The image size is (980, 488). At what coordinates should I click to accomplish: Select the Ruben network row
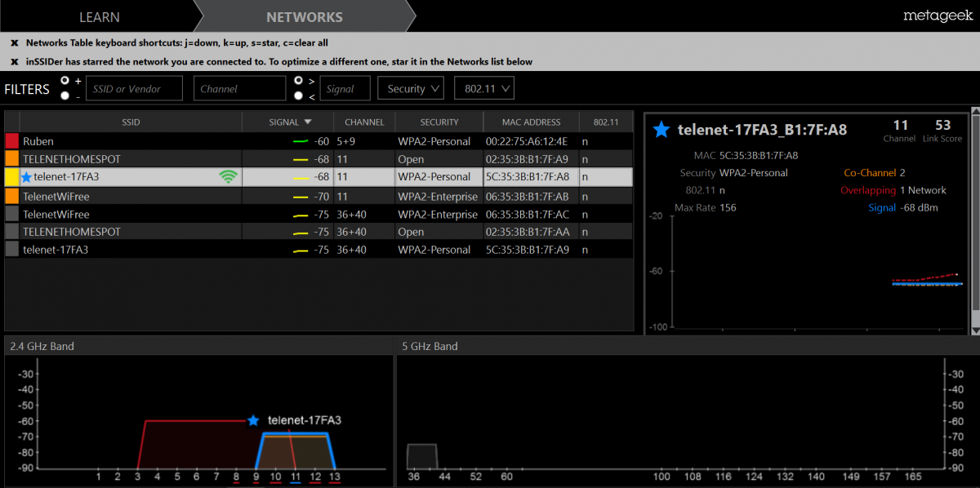point(318,141)
